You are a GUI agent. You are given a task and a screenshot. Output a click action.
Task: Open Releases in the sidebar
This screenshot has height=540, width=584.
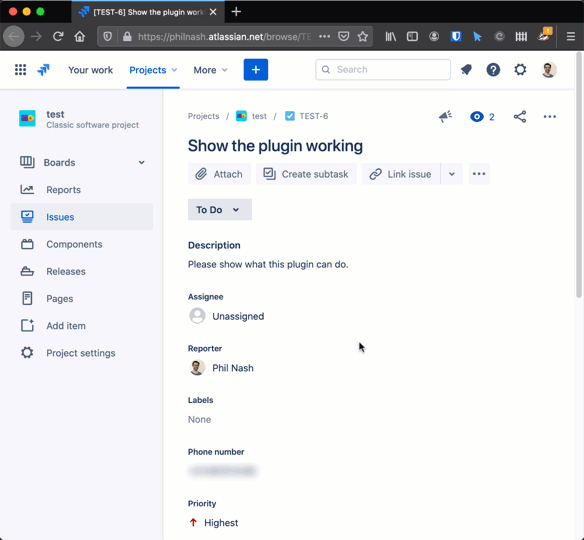pos(82,271)
